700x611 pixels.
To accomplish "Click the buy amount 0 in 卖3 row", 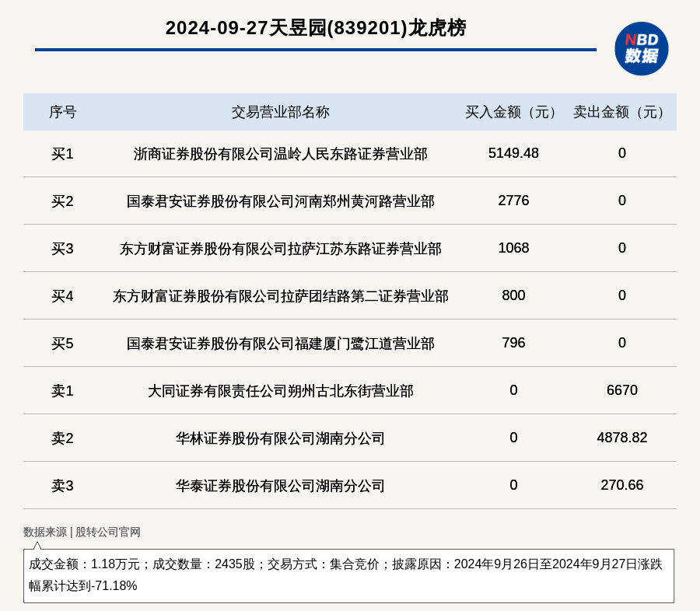I will click(x=513, y=485).
